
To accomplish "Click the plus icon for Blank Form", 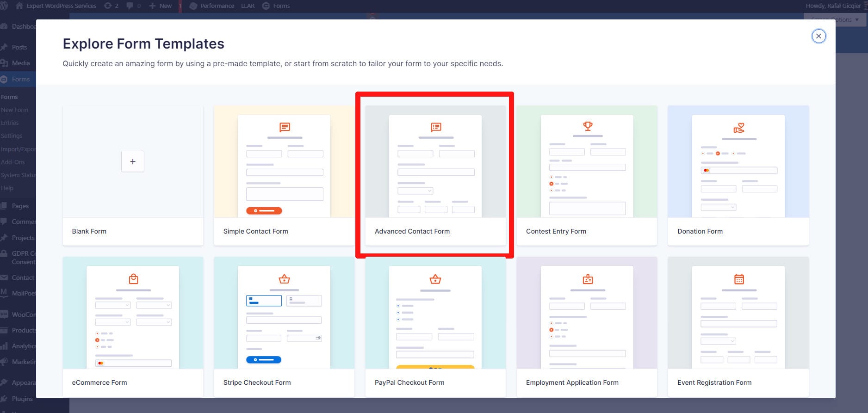I will click(133, 161).
